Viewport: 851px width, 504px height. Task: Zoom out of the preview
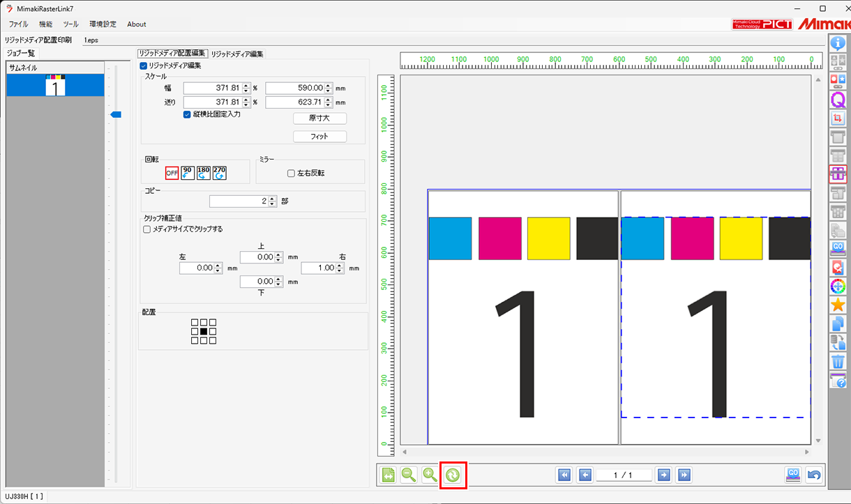pos(409,475)
